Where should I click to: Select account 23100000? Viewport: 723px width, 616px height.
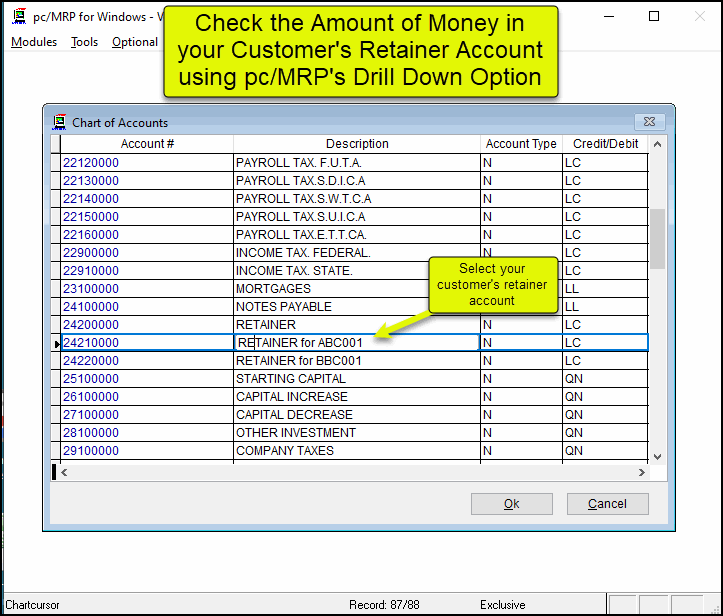coord(147,289)
